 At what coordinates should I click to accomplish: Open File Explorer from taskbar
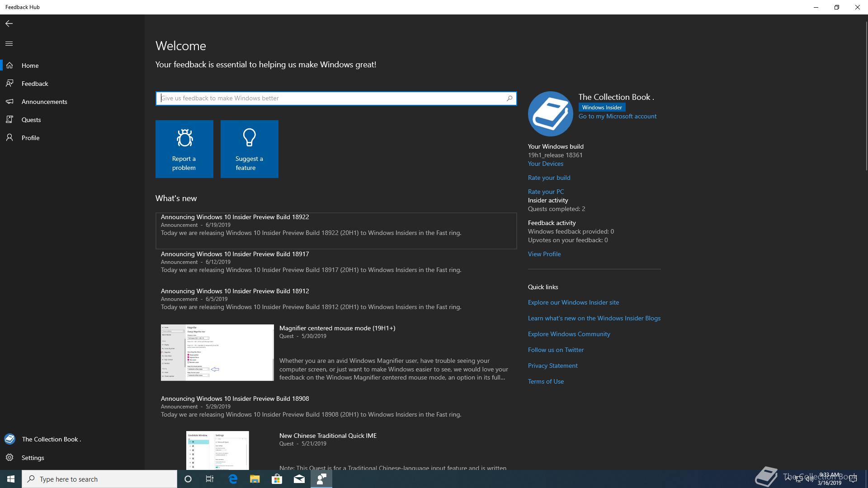click(x=255, y=479)
